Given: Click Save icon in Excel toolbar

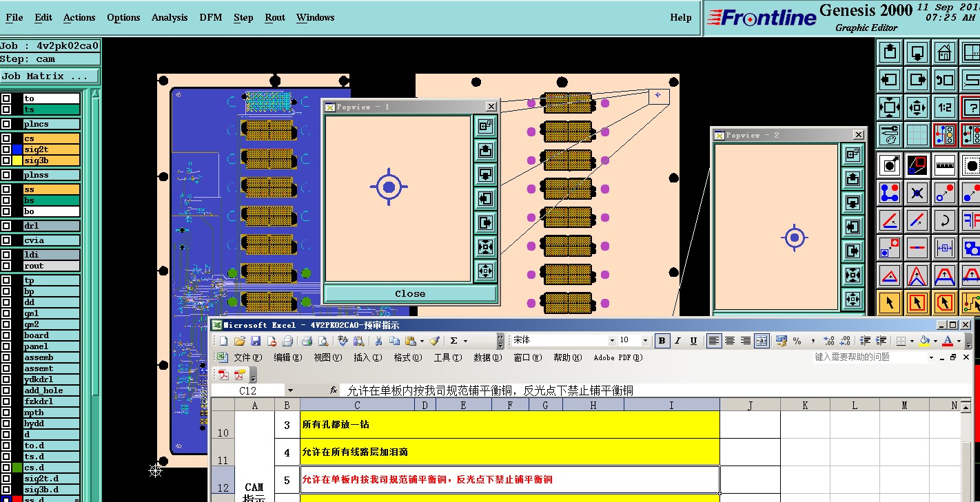Looking at the screenshot, I should pyautogui.click(x=256, y=341).
